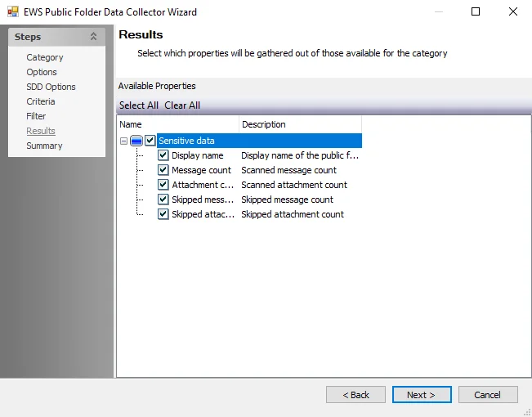Collapse the Steps panel chevron
532x417 pixels.
(x=93, y=37)
